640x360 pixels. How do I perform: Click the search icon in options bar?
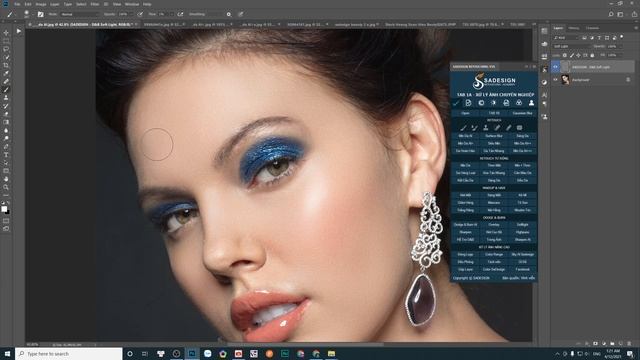click(611, 14)
